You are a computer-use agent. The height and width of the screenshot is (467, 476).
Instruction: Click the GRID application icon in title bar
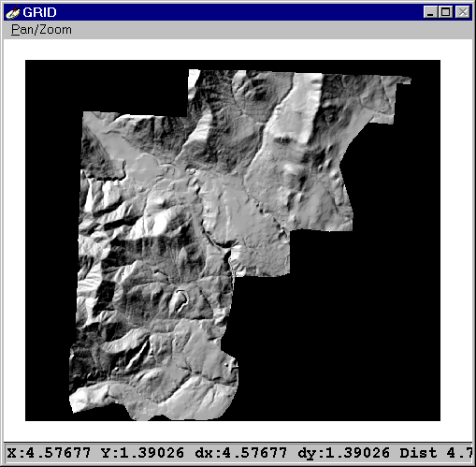pyautogui.click(x=13, y=12)
